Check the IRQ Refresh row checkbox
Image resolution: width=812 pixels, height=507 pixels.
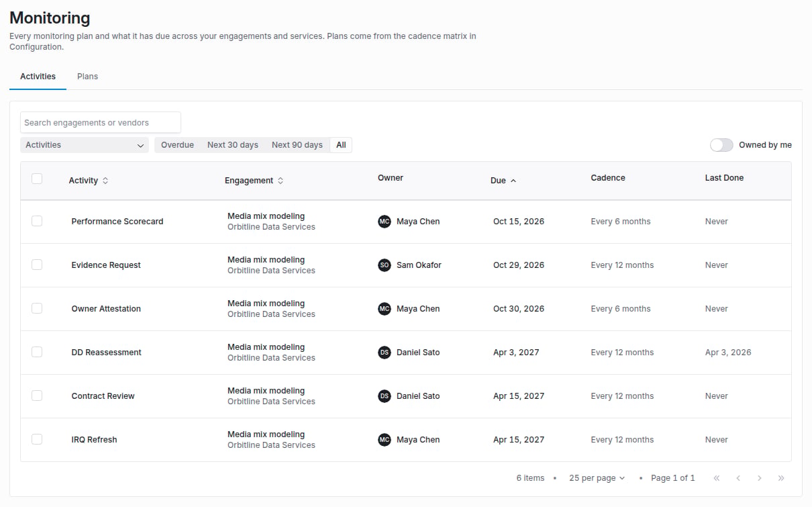coord(37,439)
